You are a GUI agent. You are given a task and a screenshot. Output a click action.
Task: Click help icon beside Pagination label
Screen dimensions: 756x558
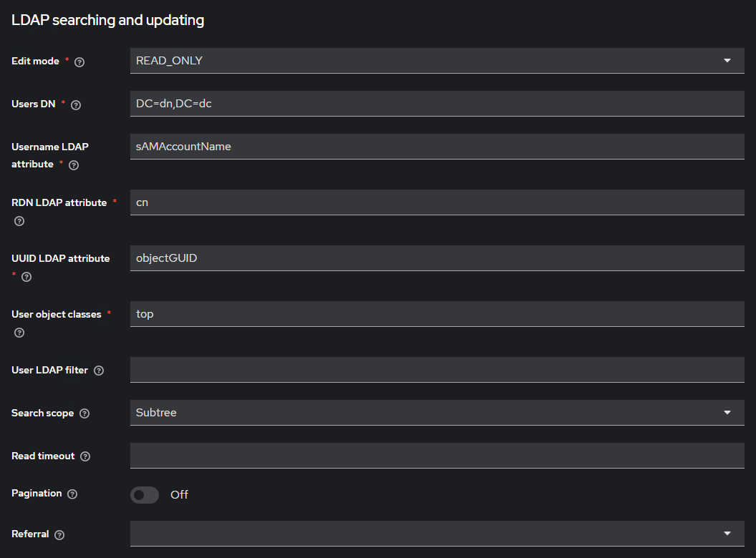[72, 494]
